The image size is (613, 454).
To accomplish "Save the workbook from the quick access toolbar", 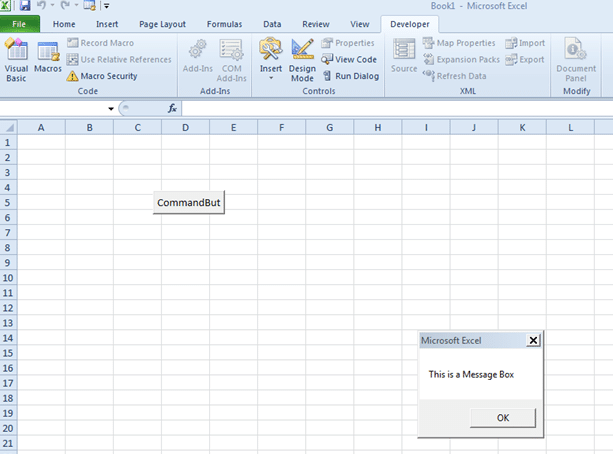I will point(25,5).
